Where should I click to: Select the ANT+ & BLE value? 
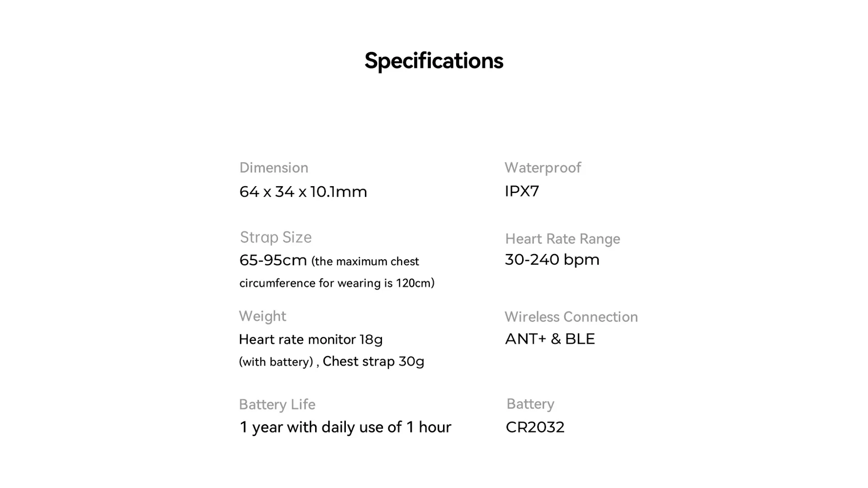(550, 339)
